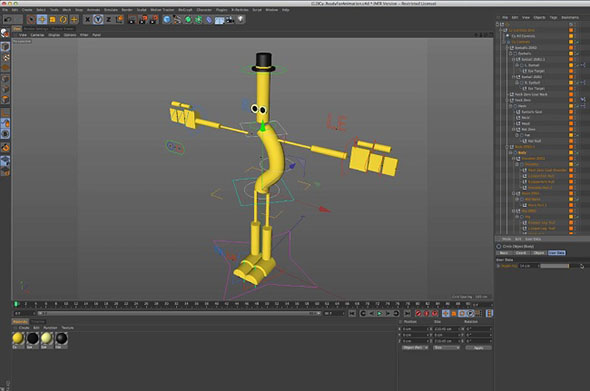Open the viewport Cameras menu
The image size is (590, 391).
[37, 35]
